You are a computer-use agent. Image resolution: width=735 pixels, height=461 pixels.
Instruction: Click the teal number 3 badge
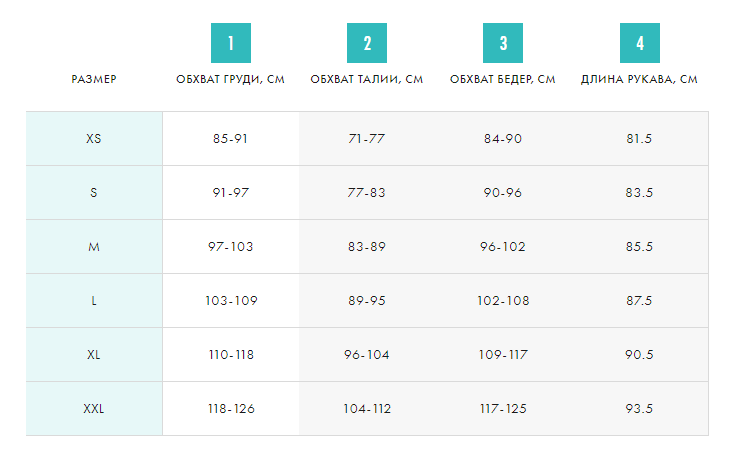point(503,44)
